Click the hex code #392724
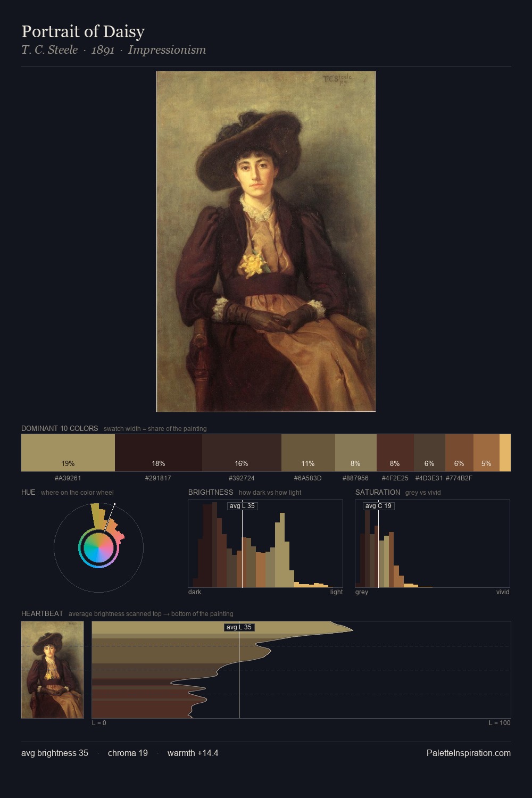 [x=242, y=478]
